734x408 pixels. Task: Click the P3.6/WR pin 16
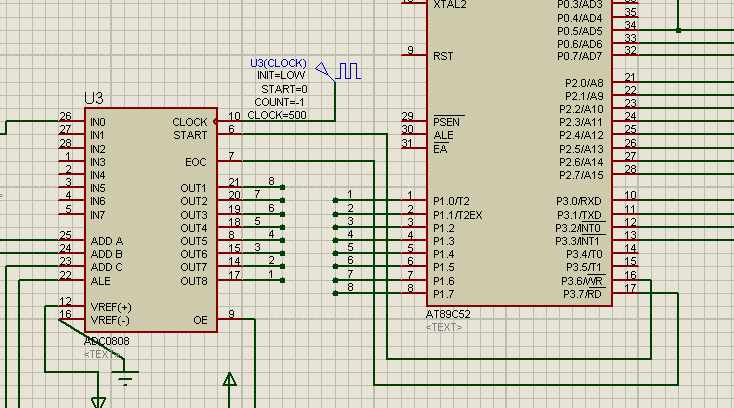[625, 279]
